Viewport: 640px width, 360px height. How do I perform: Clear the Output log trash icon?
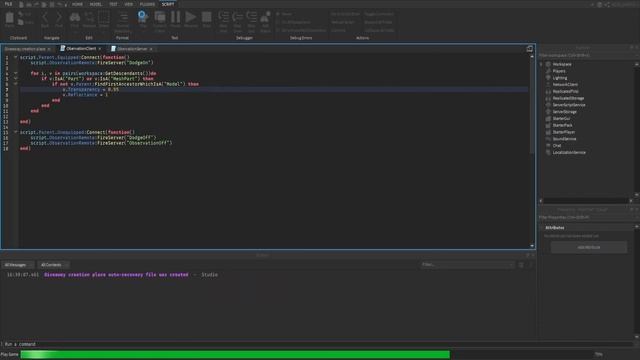pos(521,265)
